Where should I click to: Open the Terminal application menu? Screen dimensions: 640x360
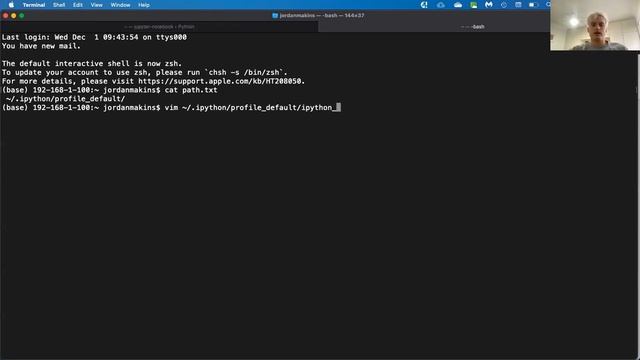pyautogui.click(x=33, y=5)
